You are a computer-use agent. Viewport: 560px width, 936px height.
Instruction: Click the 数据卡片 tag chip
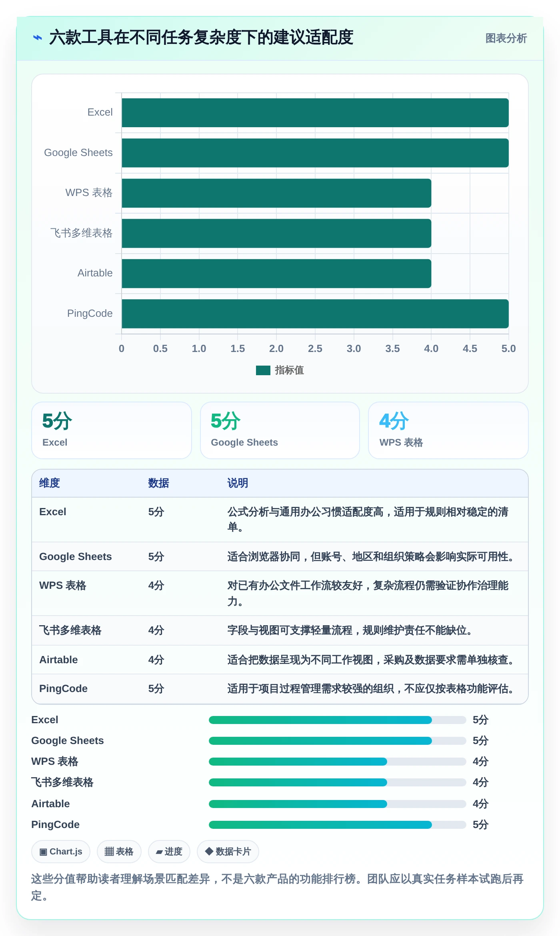[x=228, y=852]
